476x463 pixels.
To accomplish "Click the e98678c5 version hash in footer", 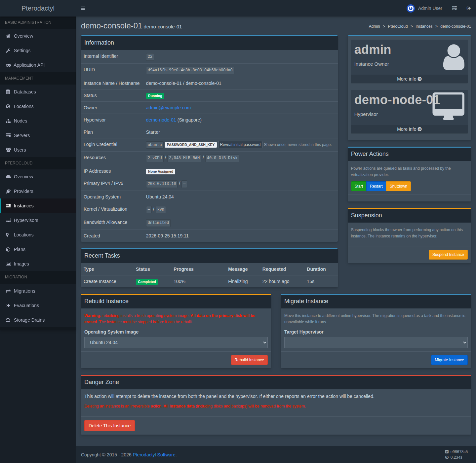I will coord(459,452).
